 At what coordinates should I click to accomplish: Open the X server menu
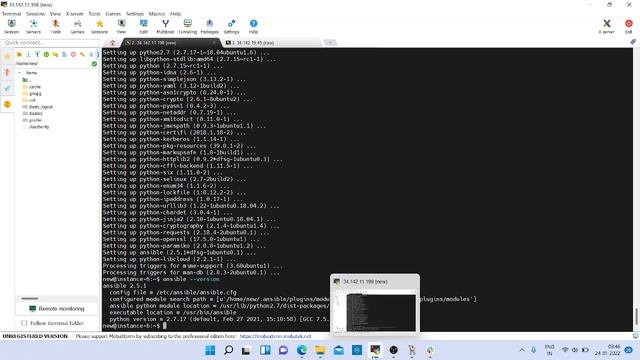74,13
